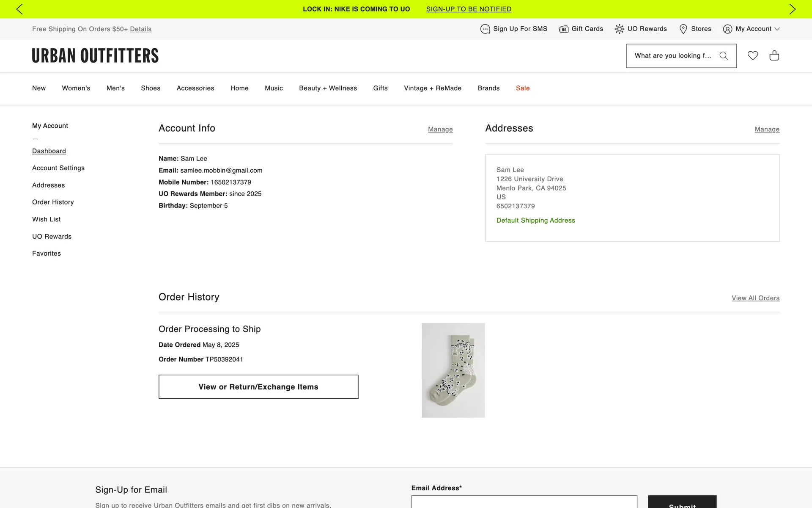Click the Stores location pin icon

683,29
